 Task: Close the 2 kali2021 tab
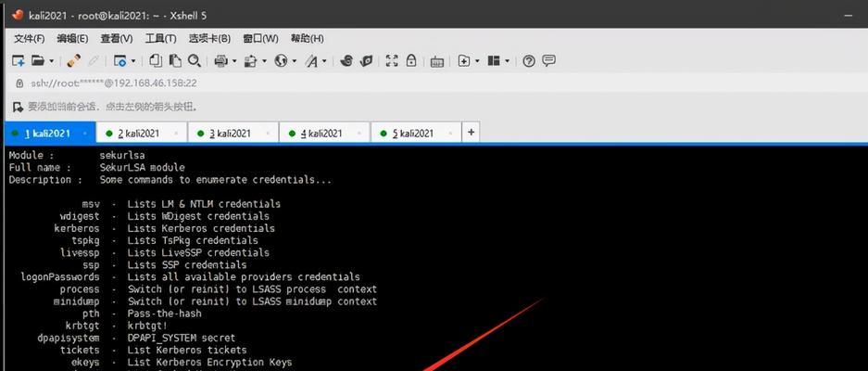click(x=176, y=134)
